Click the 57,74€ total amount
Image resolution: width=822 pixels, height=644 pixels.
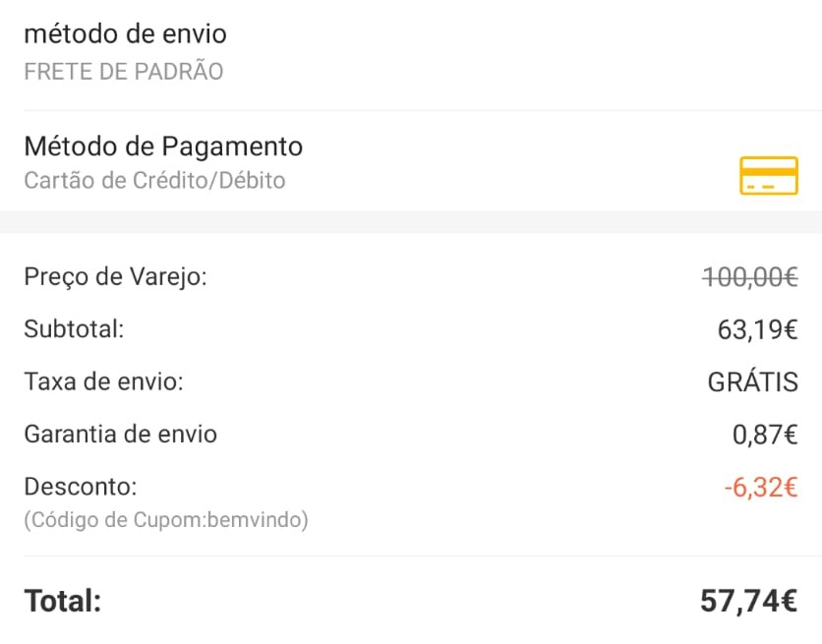coord(747,601)
